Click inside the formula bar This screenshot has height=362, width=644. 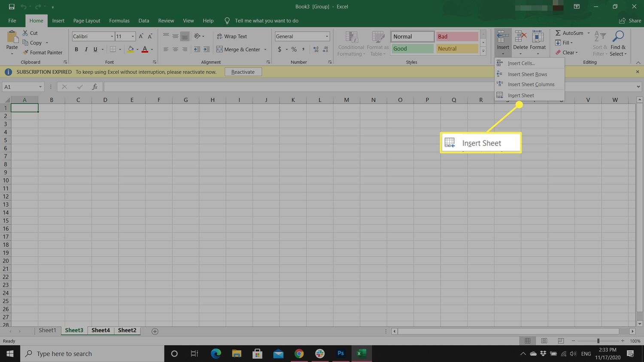tap(301, 87)
